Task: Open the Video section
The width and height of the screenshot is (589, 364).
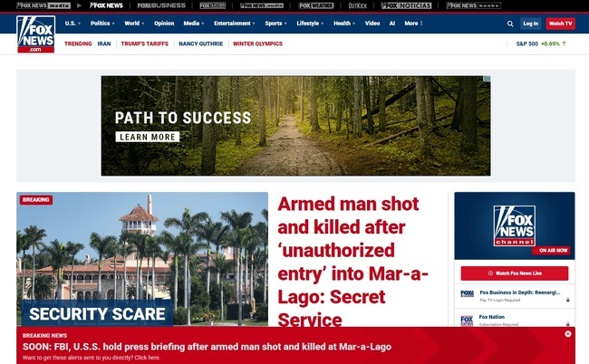Action: pos(372,24)
